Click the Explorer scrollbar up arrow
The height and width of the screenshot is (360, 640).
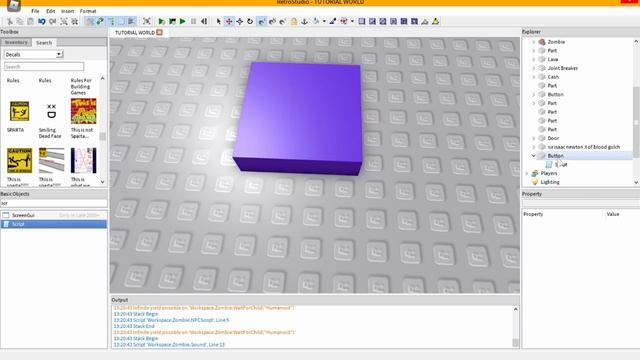click(636, 42)
